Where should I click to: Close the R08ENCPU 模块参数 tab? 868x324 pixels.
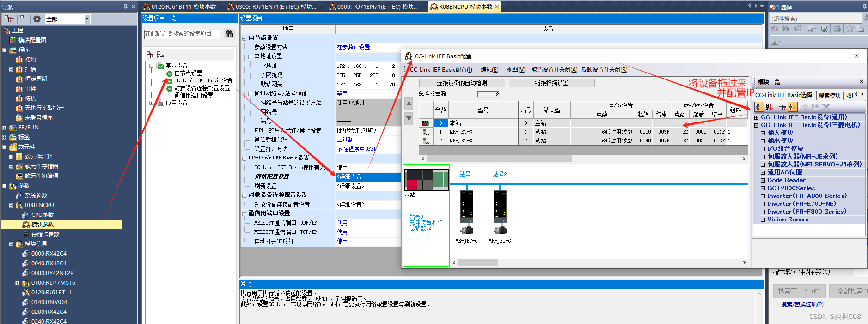click(497, 6)
